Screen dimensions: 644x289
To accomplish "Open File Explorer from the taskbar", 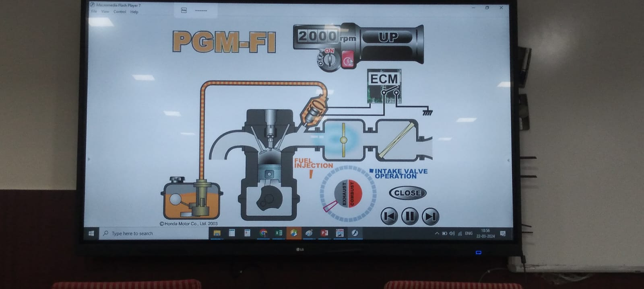I will pyautogui.click(x=217, y=233).
